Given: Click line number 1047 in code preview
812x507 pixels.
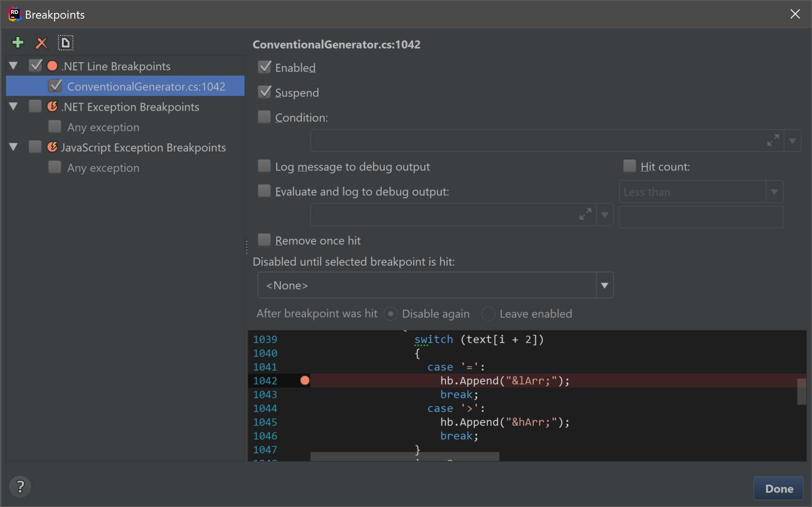Looking at the screenshot, I should click(265, 450).
